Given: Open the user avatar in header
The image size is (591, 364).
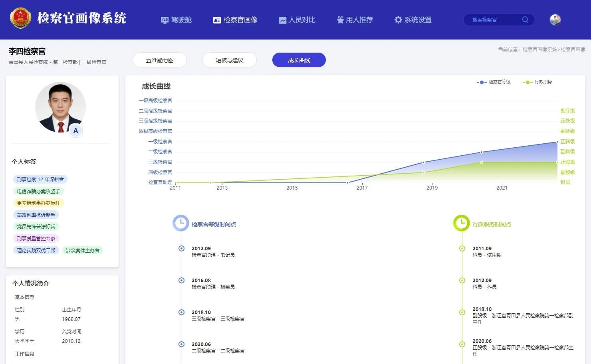Looking at the screenshot, I should click(x=555, y=20).
